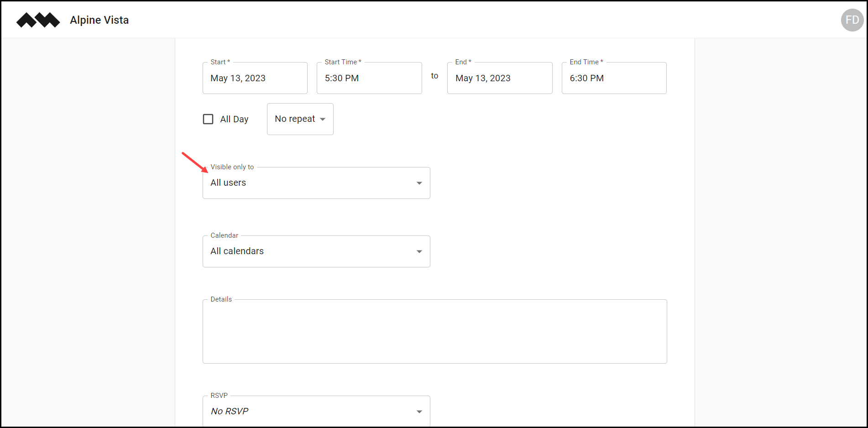Open the RSVP dropdown showing No RSVP
The width and height of the screenshot is (868, 428).
pos(316,411)
